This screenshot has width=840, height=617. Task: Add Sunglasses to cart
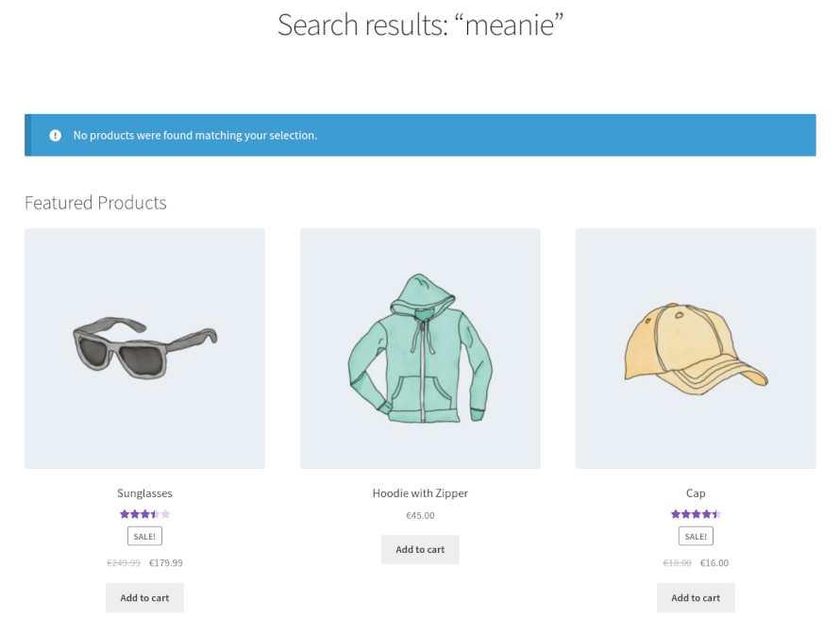144,598
